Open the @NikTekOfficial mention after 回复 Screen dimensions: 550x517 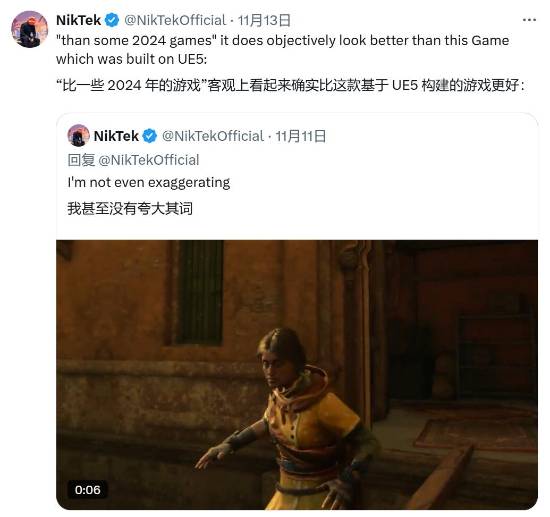[149, 160]
